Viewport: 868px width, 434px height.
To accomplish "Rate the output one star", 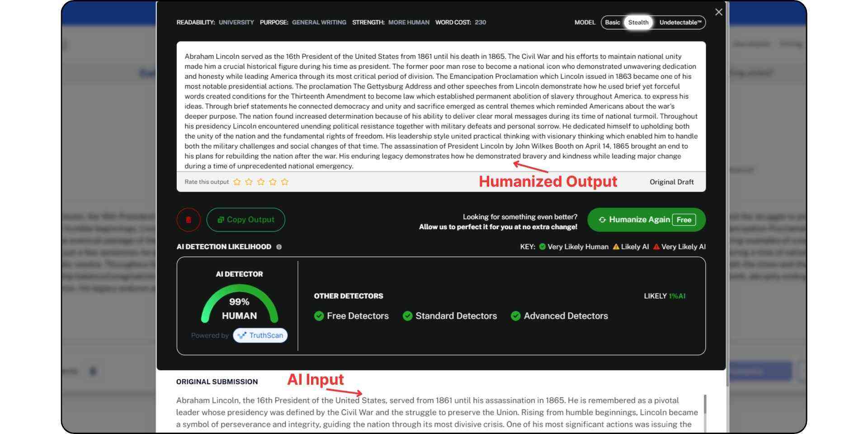I will tap(237, 182).
